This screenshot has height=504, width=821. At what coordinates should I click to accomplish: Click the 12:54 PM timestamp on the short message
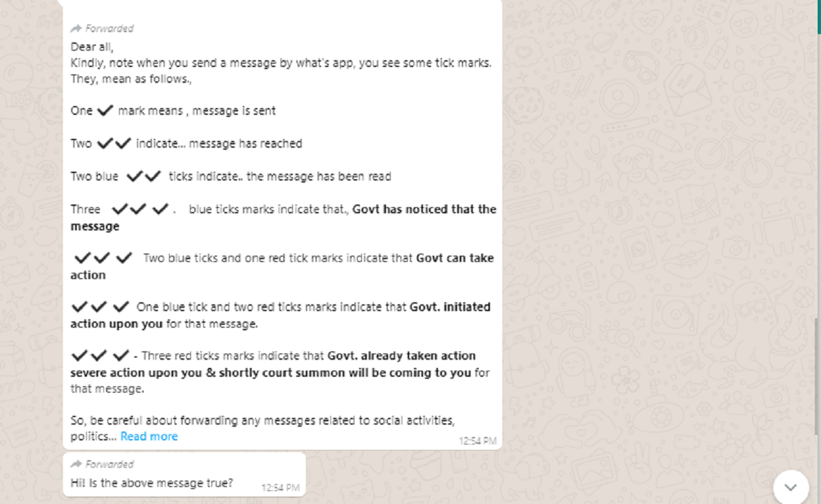click(281, 488)
